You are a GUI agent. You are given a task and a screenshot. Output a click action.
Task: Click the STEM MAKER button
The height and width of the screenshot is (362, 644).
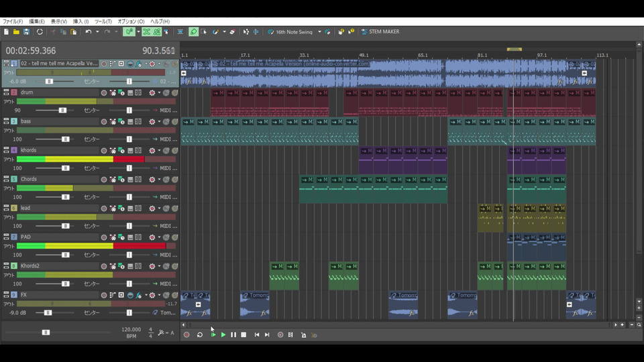[x=380, y=32]
